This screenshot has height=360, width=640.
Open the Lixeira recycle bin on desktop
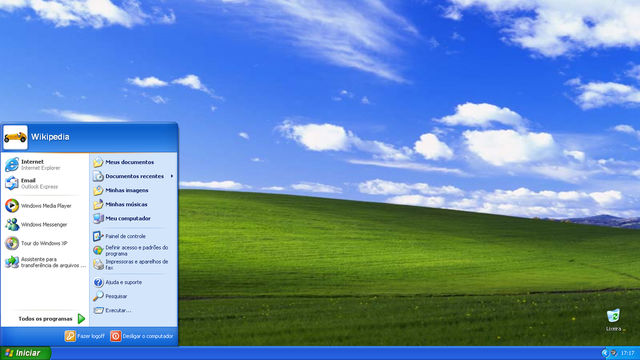pos(613,316)
